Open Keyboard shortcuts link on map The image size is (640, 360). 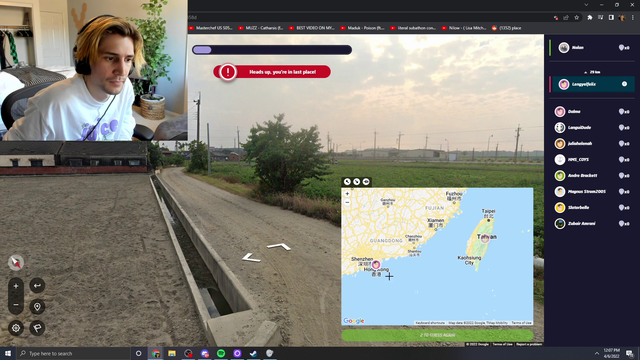pos(430,323)
